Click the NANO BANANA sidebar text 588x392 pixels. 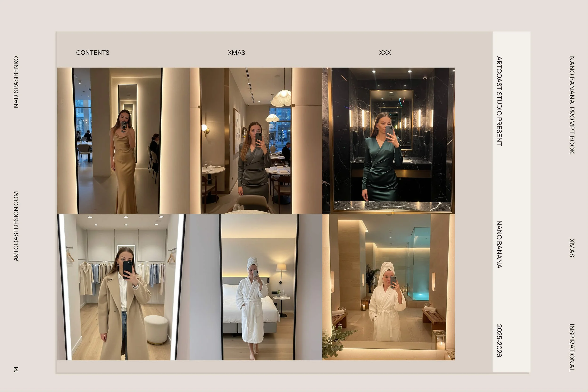pos(499,244)
